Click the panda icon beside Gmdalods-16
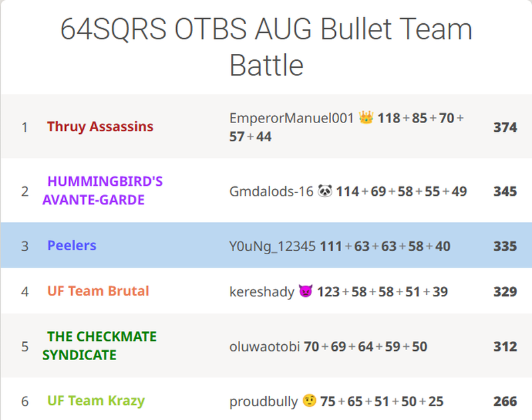The width and height of the screenshot is (532, 420). tap(325, 192)
